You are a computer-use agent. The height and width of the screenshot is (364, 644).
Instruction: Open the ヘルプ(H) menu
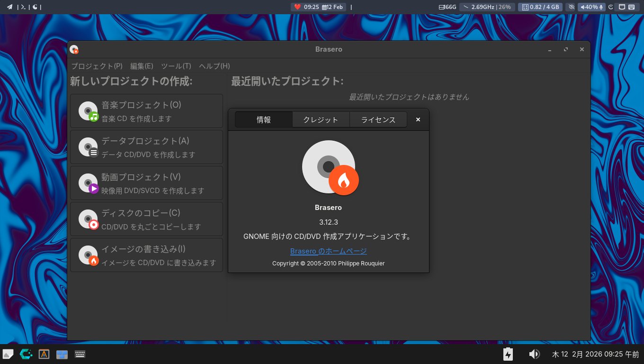tap(215, 66)
